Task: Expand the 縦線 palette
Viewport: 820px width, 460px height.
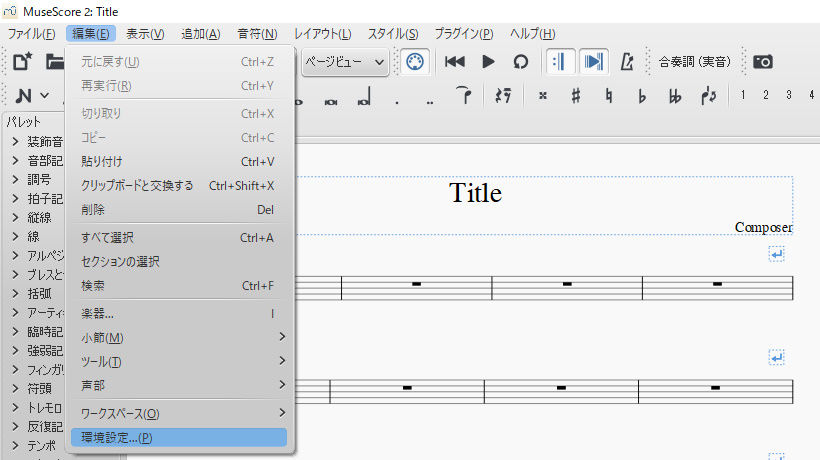Action: click(15, 217)
